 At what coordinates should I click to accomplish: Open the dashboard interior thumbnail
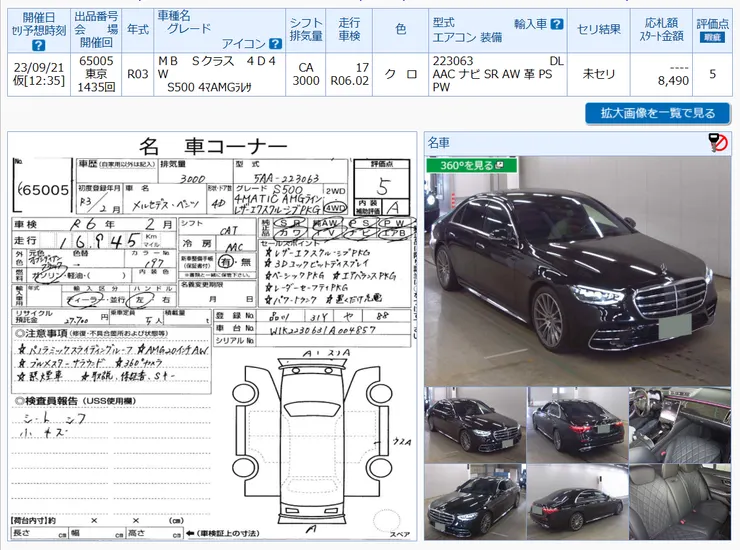tap(679, 424)
